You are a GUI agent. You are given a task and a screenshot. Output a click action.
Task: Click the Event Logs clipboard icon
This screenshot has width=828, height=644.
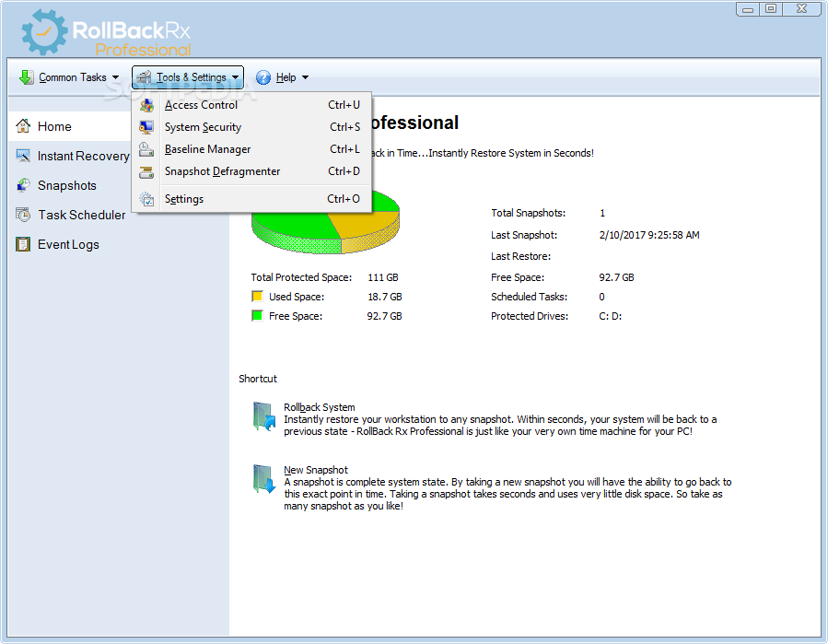click(23, 244)
